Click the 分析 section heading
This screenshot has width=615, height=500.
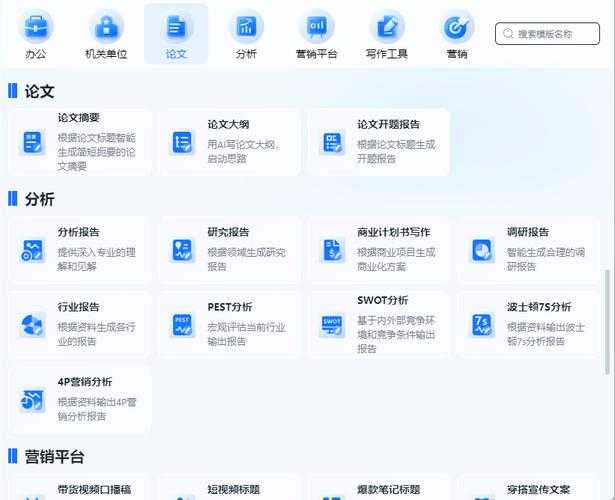coord(39,199)
